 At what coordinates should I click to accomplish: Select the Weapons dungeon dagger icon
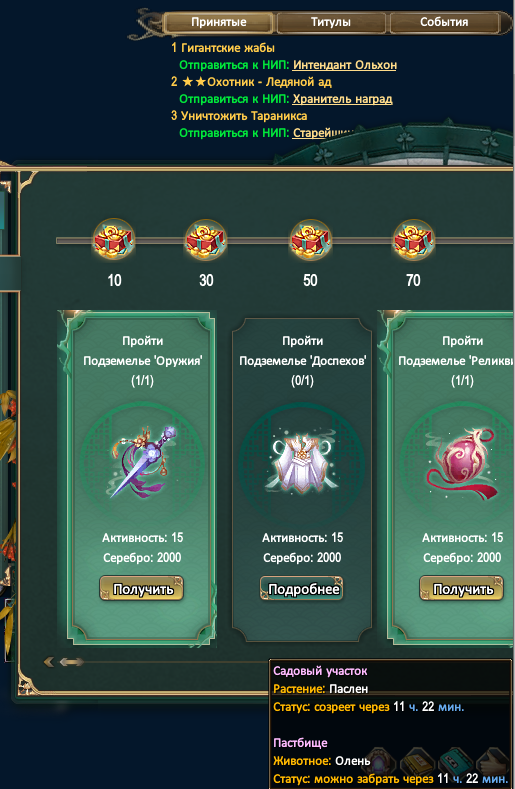click(x=142, y=461)
